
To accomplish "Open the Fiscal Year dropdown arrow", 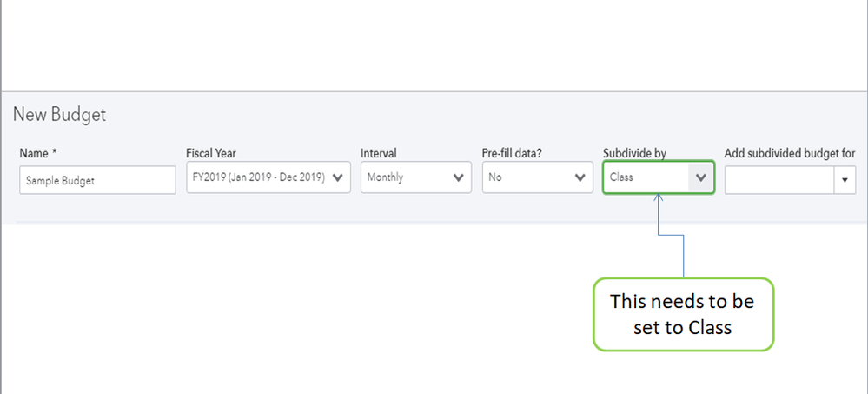I will 339,177.
